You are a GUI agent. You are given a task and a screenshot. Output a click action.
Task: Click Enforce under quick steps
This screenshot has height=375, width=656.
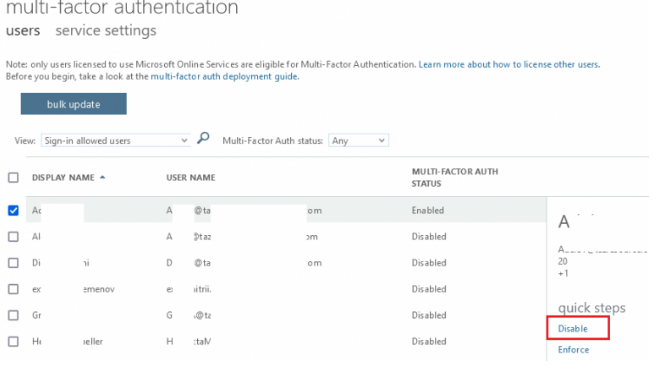[573, 349]
